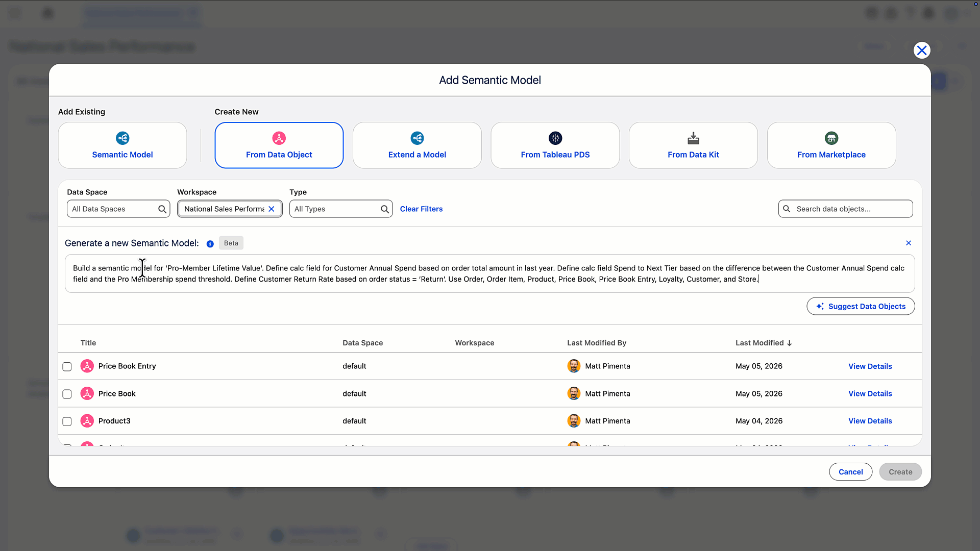Click search icon in Type field
This screenshot has width=980, height=551.
tap(385, 209)
